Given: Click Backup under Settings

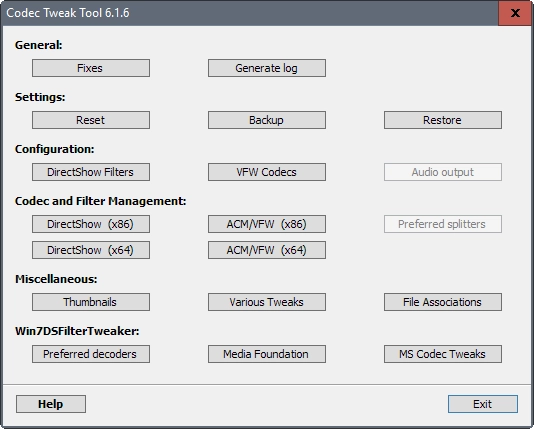Looking at the screenshot, I should coord(267,120).
